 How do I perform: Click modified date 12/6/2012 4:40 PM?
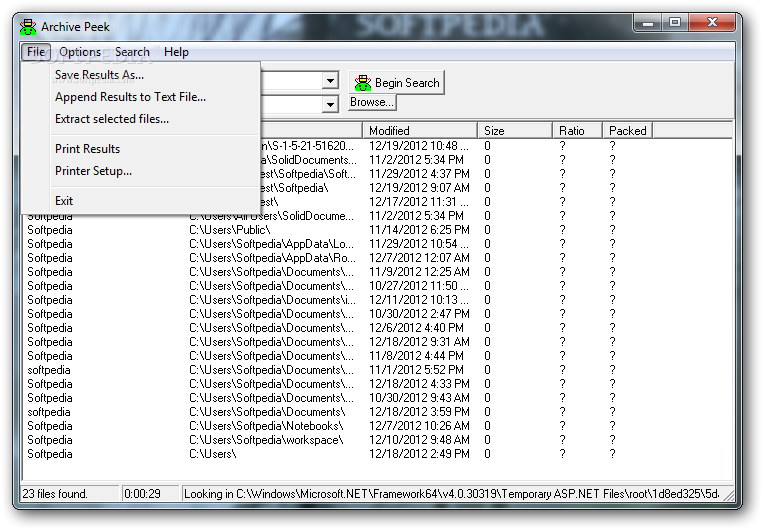[x=416, y=328]
